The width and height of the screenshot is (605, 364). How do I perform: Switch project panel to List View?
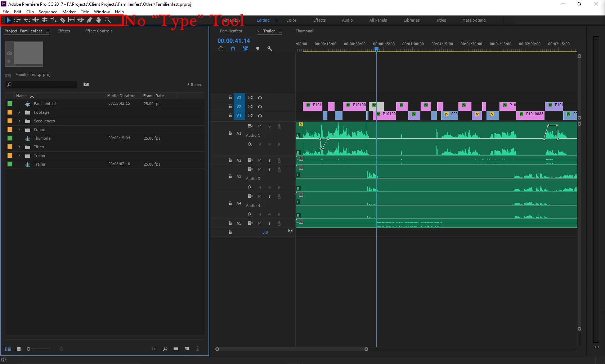pos(8,349)
